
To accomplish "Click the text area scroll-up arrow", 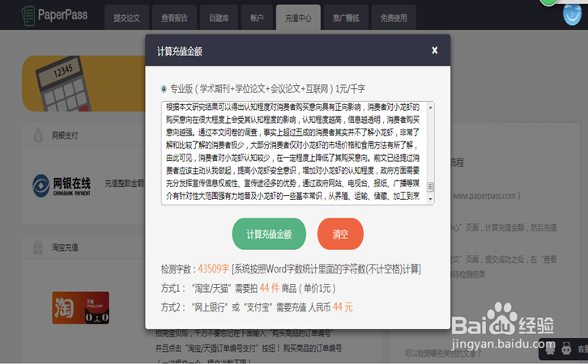I will click(431, 108).
